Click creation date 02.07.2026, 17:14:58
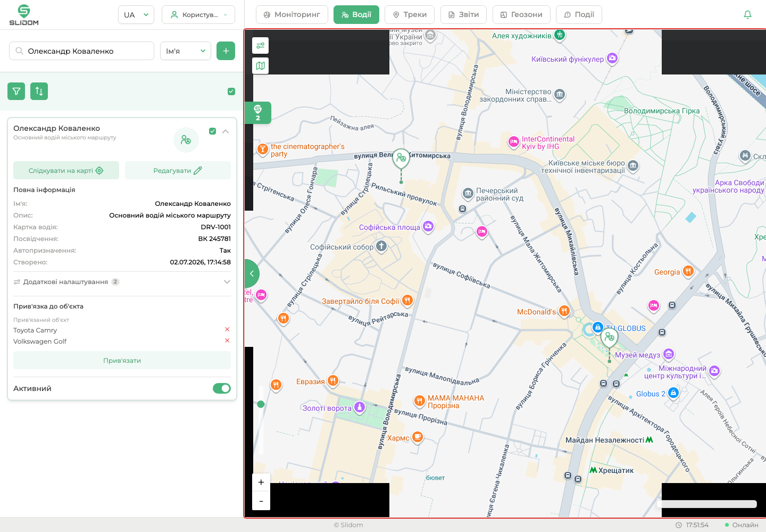 (x=201, y=262)
